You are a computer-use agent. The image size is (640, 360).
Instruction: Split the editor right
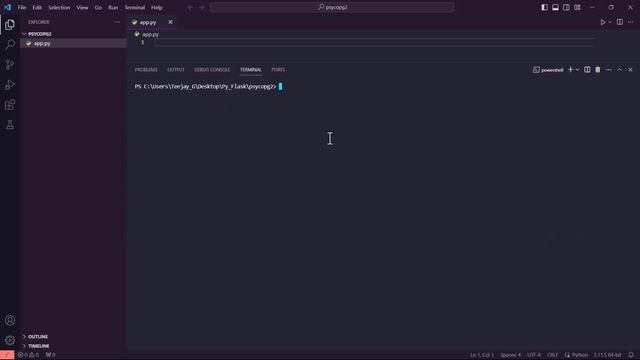click(620, 22)
